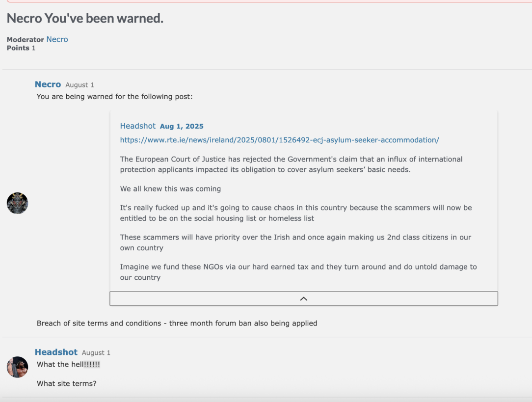Click the bold Necro post author name
The image size is (532, 402).
[x=48, y=84]
